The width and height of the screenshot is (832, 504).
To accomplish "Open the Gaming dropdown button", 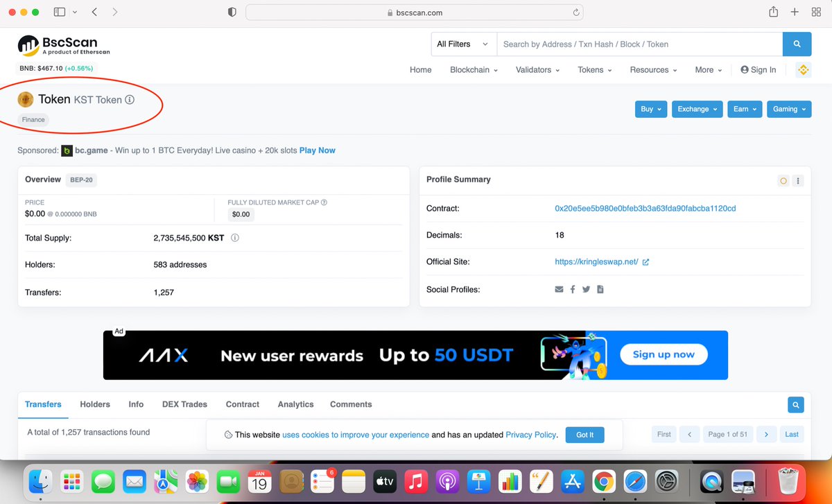I will (789, 109).
